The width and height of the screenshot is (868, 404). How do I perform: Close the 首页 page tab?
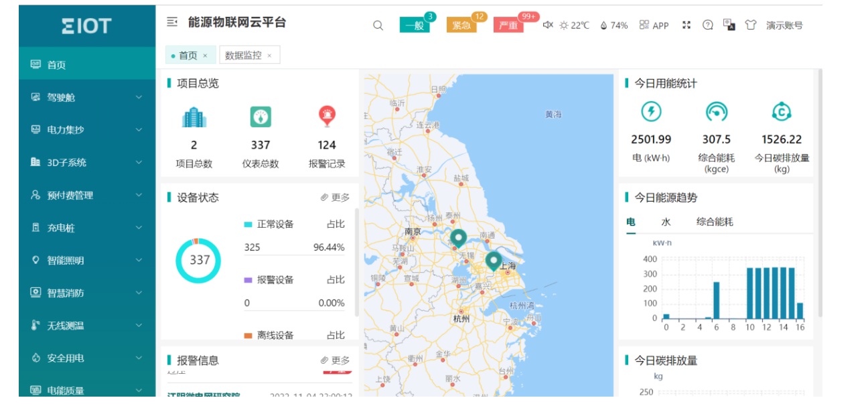(x=205, y=56)
